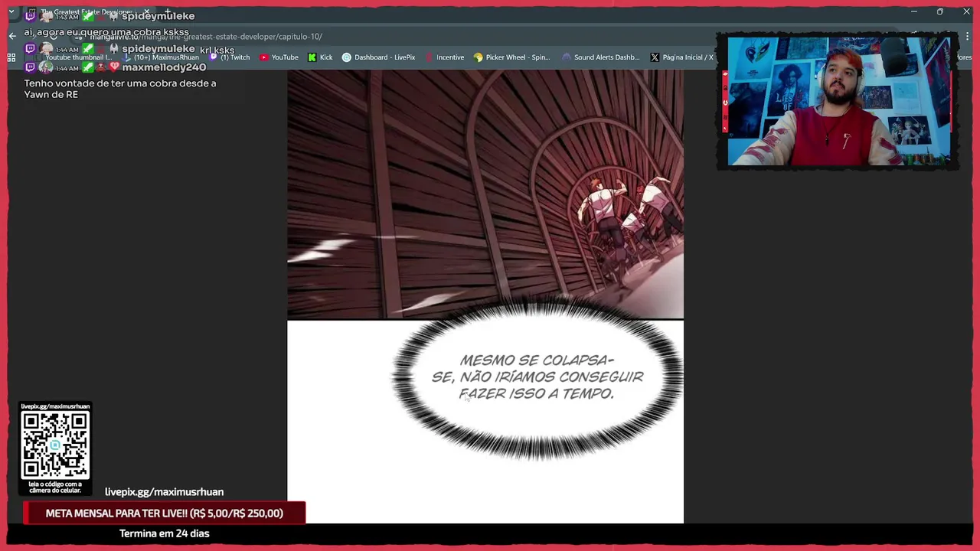The image size is (980, 551).
Task: Open the Dashboard - LivePix bookmark
Action: pyautogui.click(x=378, y=57)
